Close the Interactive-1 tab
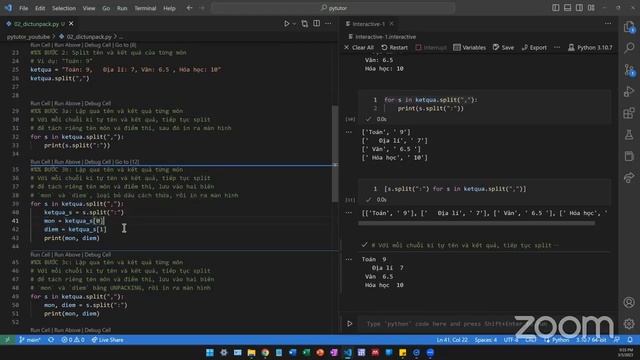Image resolution: width=640 pixels, height=360 pixels. [391, 24]
